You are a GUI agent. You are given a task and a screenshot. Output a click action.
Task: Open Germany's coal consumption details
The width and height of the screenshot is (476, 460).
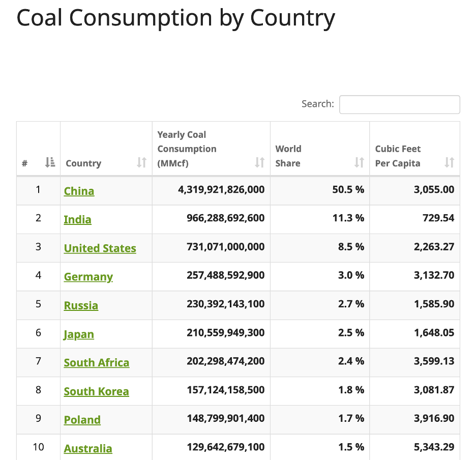pos(88,276)
